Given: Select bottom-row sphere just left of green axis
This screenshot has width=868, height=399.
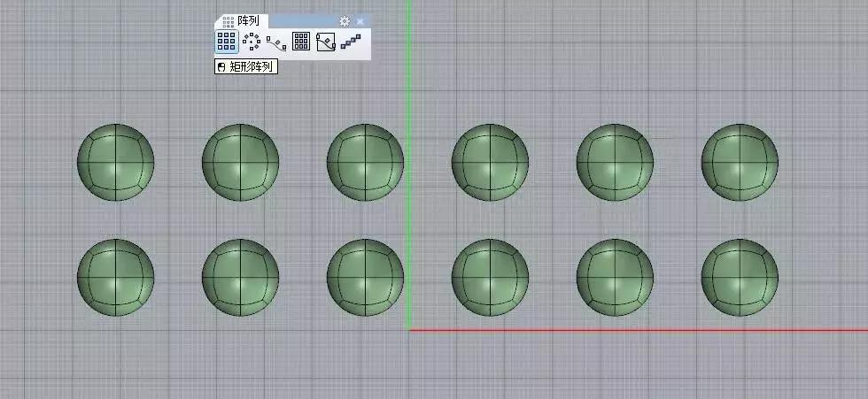Looking at the screenshot, I should pyautogui.click(x=365, y=278).
